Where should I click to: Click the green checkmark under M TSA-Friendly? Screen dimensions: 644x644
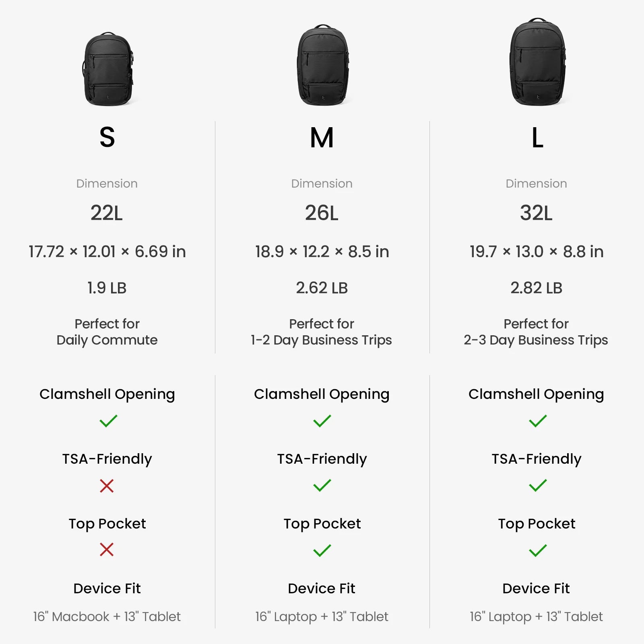pyautogui.click(x=322, y=485)
